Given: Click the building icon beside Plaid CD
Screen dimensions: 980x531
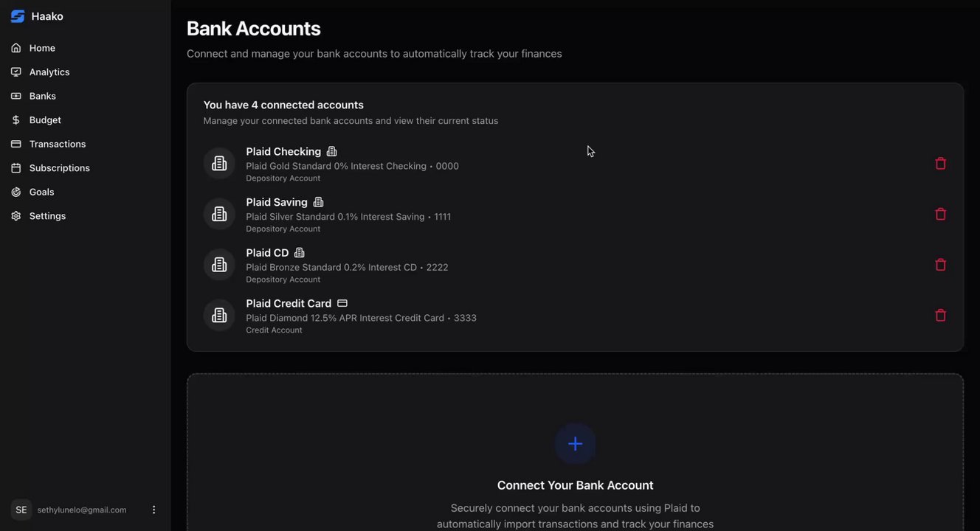Looking at the screenshot, I should 300,253.
